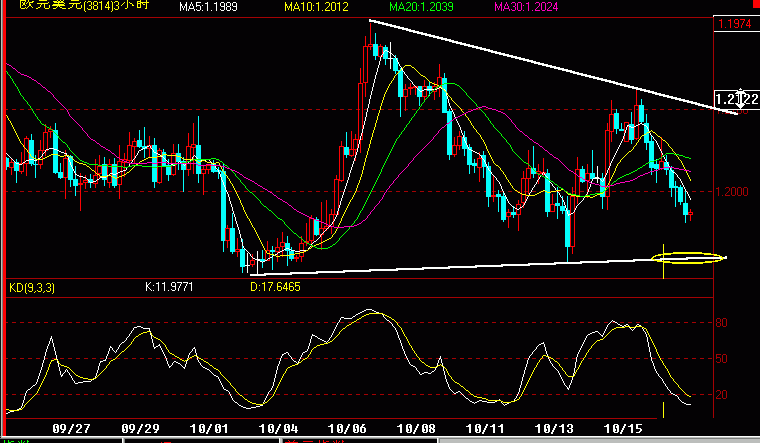
Task: Click the 80 level on KD axis
Action: tap(721, 323)
